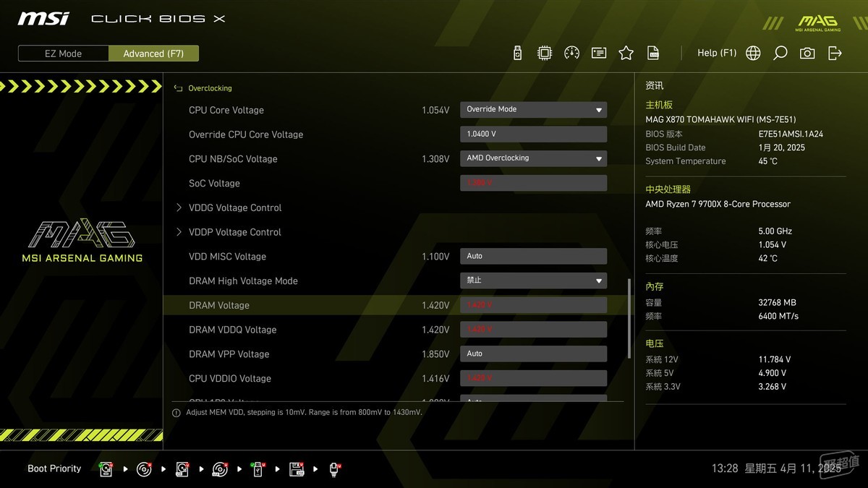Open CPU Core Voltage Override Mode dropdown
This screenshot has height=488, width=868.
point(533,109)
